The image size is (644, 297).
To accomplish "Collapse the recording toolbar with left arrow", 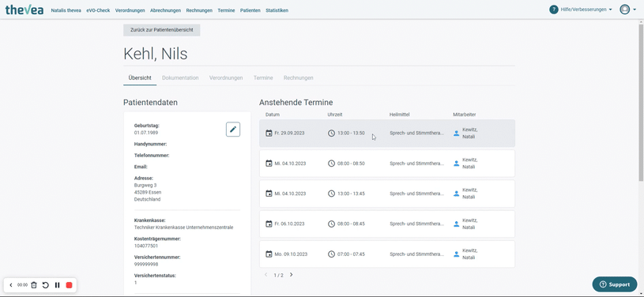I will tap(11, 285).
